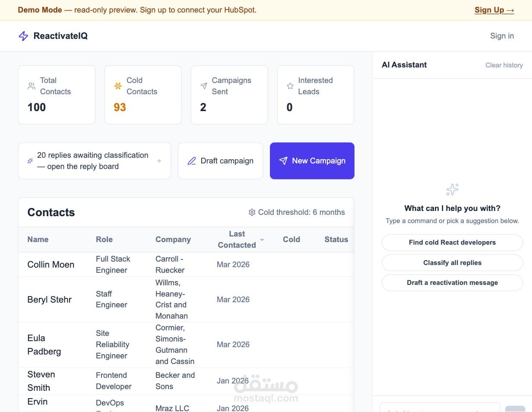Select the Eula Padberg contact name
The height and width of the screenshot is (412, 532).
44,345
